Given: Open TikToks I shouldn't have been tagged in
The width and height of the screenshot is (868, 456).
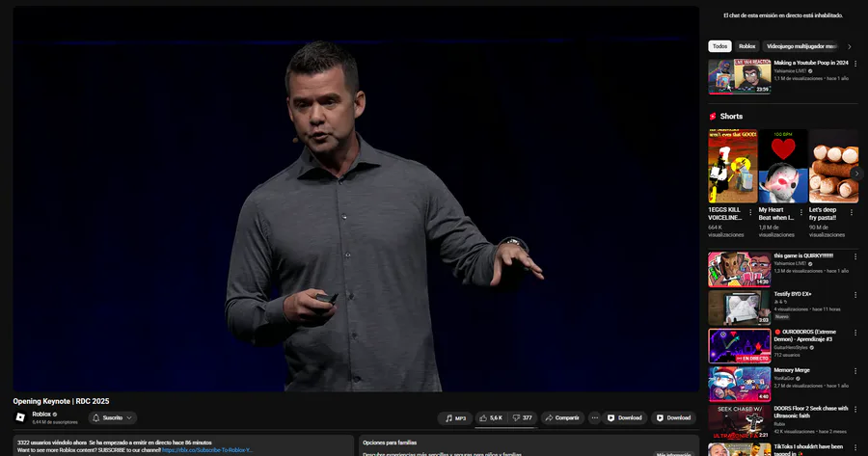Looking at the screenshot, I should [740, 449].
